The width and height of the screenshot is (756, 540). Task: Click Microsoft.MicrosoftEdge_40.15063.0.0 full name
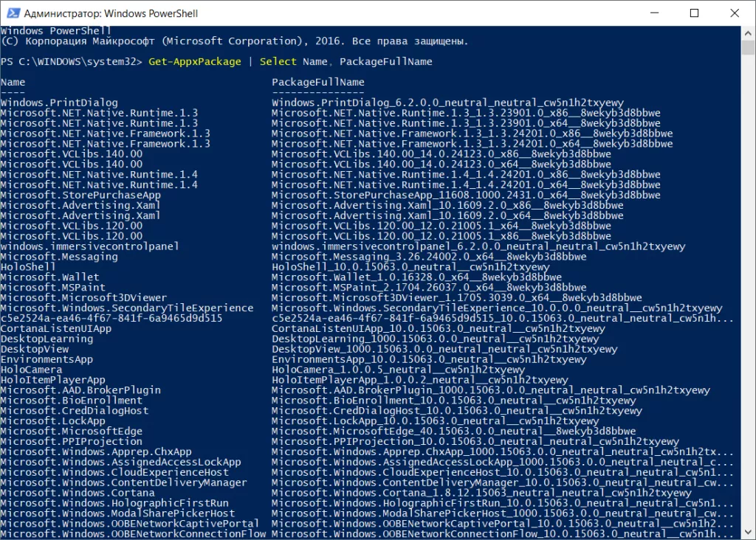tap(454, 431)
